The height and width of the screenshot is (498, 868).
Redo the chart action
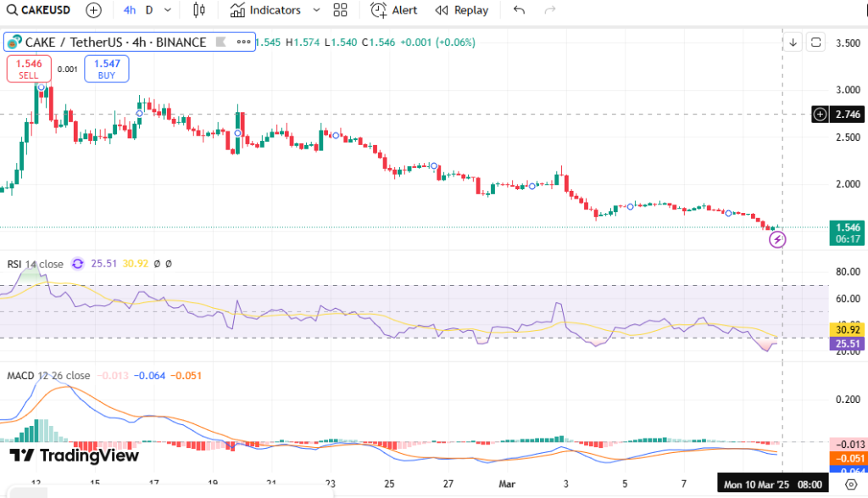[549, 10]
